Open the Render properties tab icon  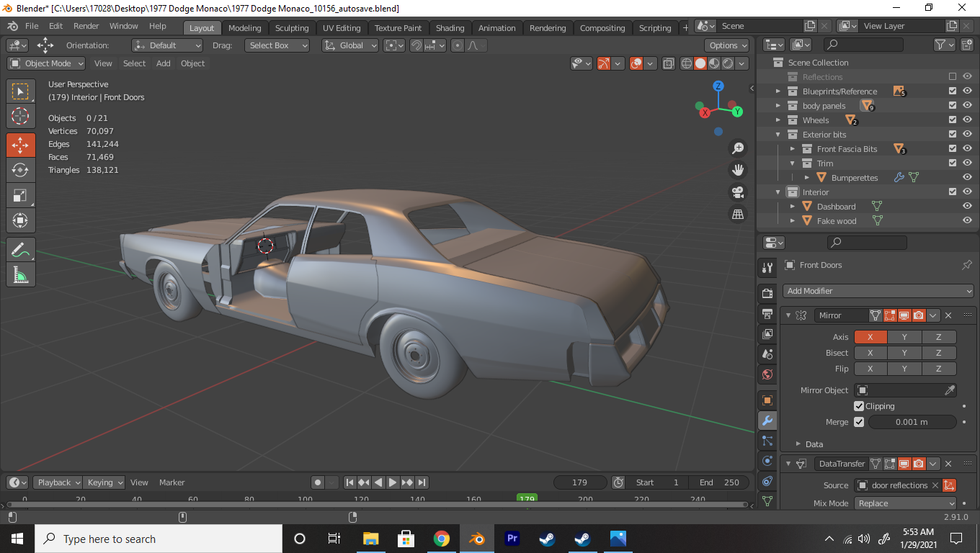tap(767, 294)
